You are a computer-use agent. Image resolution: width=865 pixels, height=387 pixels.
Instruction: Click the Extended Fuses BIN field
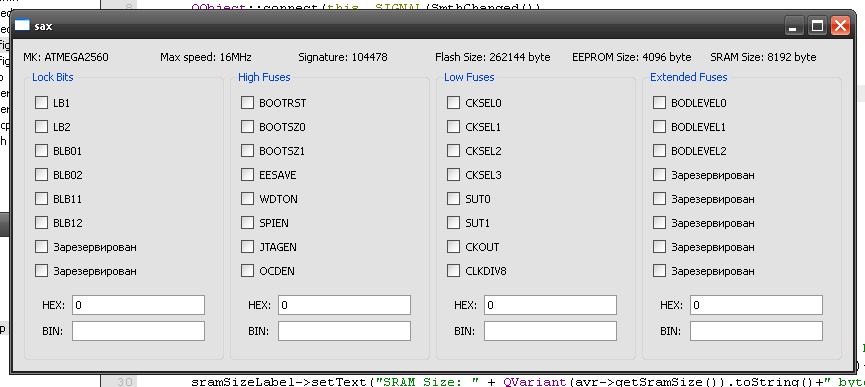click(756, 331)
